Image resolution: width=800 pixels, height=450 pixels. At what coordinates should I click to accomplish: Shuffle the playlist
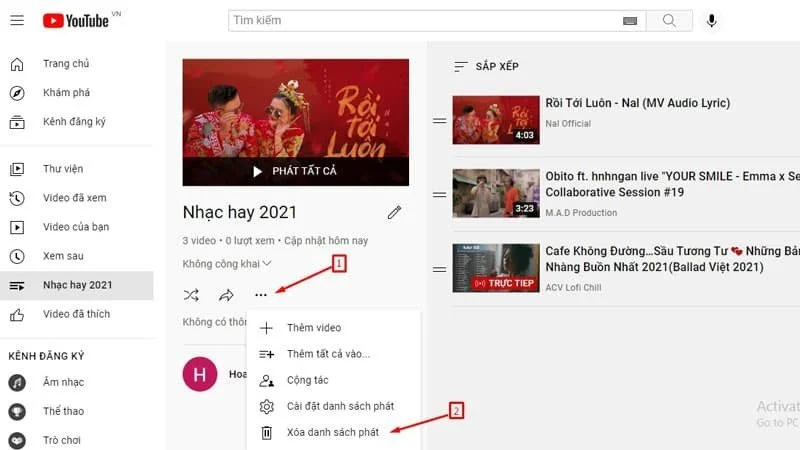coord(191,295)
